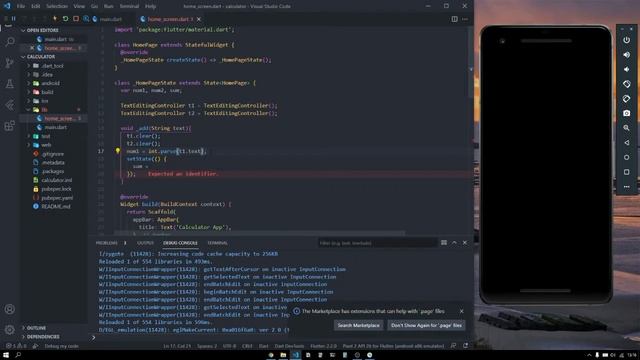Open the widget inspector from debug toolbar
The height and width of the screenshot is (360, 640).
[x=86, y=19]
